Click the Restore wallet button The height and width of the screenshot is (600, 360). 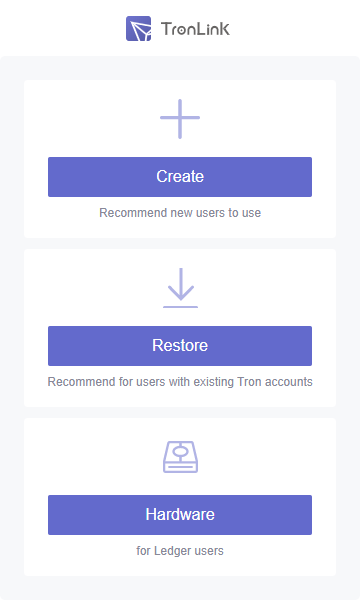coord(180,346)
